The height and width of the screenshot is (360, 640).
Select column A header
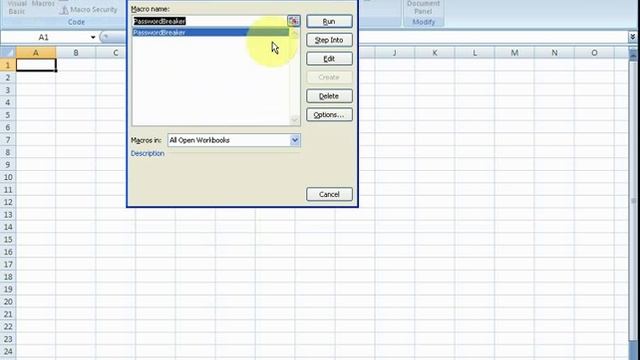[x=36, y=53]
